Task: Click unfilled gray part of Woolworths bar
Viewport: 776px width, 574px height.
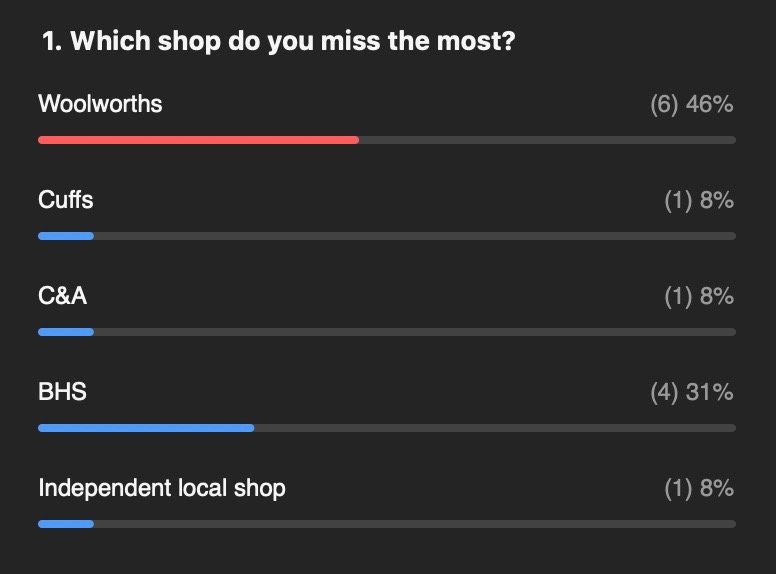Action: 547,140
